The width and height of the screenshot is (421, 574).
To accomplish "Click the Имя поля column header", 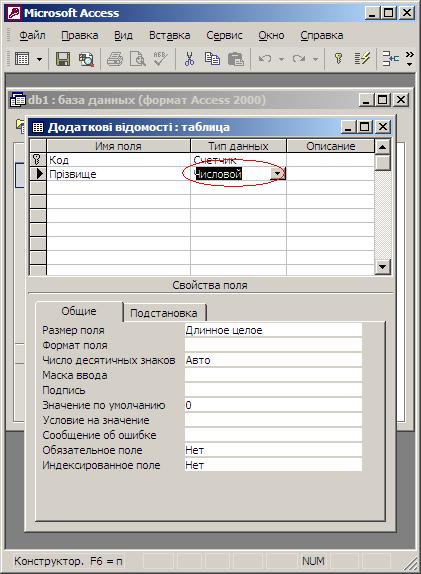I will point(118,146).
